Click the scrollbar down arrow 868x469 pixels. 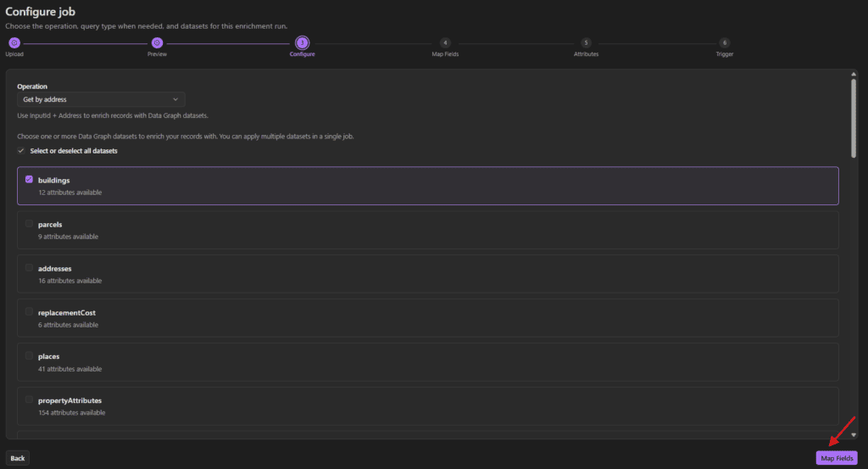(854, 435)
